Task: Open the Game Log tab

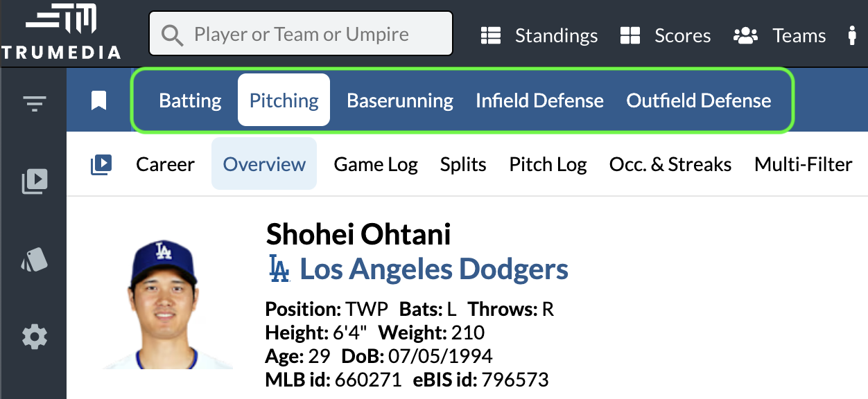Action: point(376,165)
